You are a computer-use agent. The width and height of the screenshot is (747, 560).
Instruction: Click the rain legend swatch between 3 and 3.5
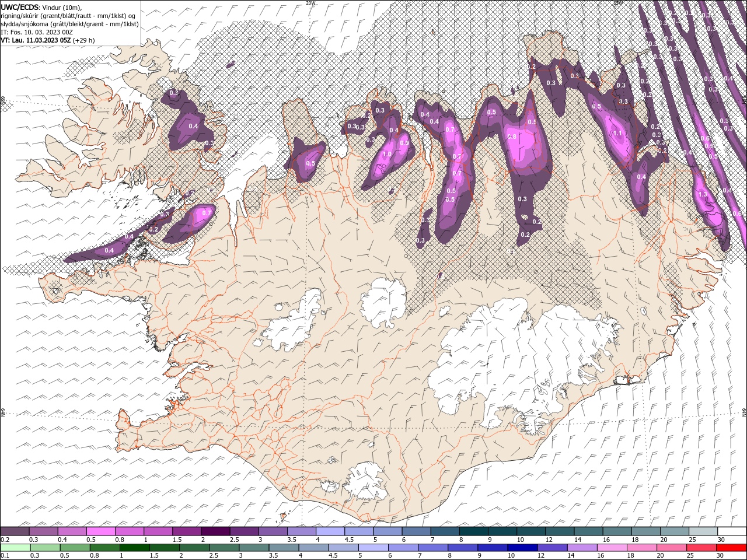[x=254, y=548]
